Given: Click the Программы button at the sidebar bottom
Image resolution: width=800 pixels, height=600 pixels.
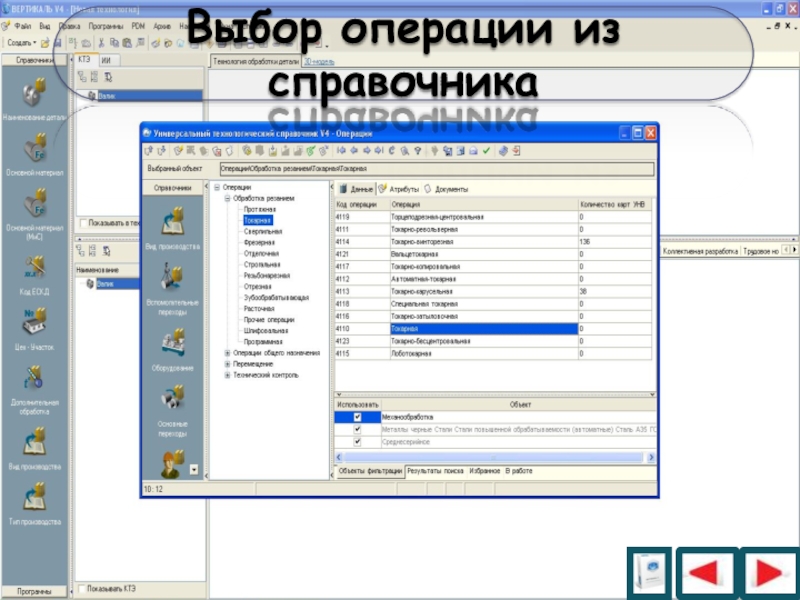Looking at the screenshot, I should pyautogui.click(x=34, y=591).
